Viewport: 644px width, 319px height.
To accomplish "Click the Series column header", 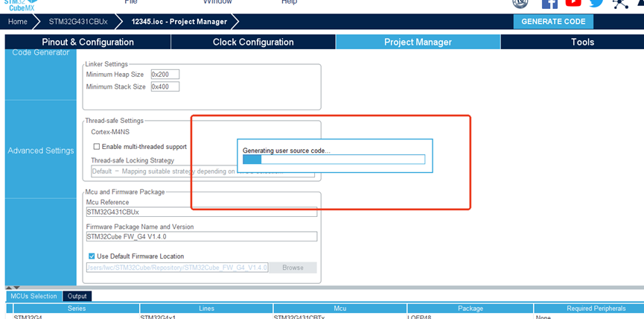I will (77, 309).
